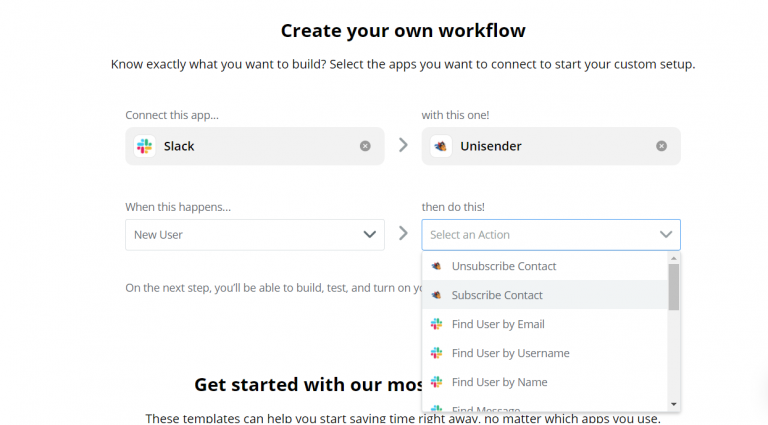Click the Unisender logo in app field
The width and height of the screenshot is (768, 425).
(x=441, y=146)
